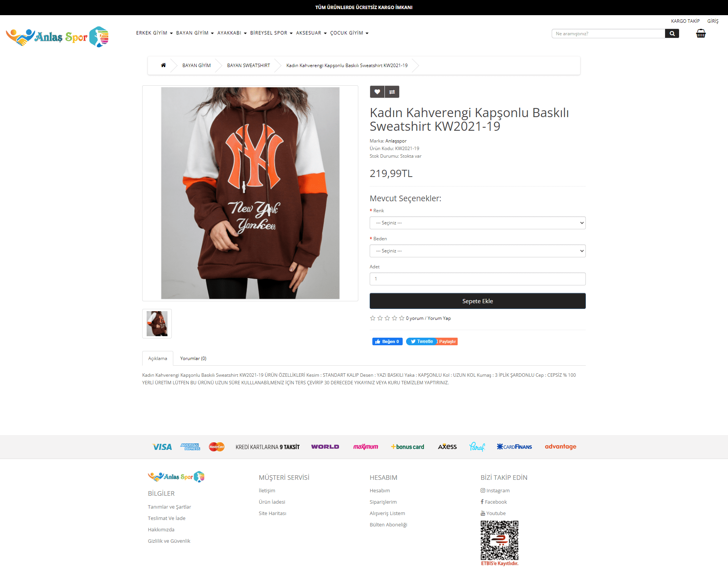Expand the AYAKKABI menu
This screenshot has height=570, width=728.
[x=232, y=33]
